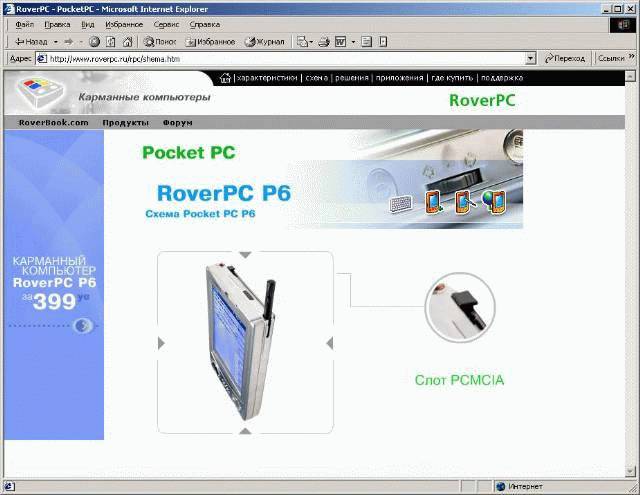Open the приложения navigation link

coord(400,78)
